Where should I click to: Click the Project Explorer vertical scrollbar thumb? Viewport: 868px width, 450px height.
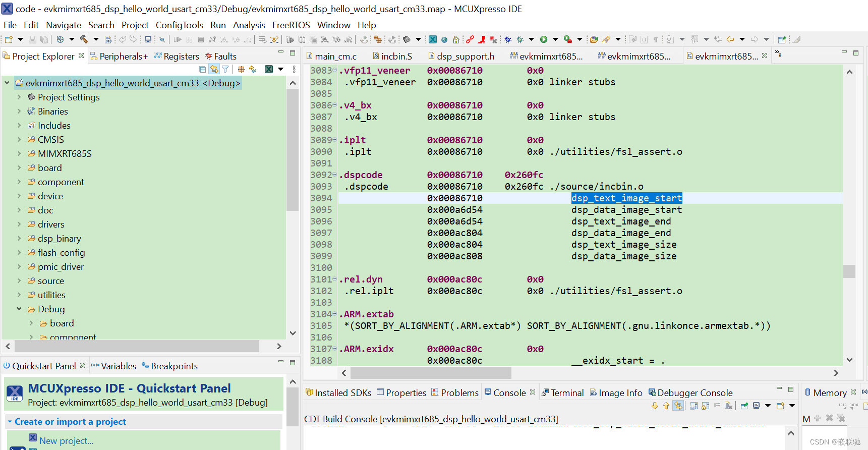pyautogui.click(x=292, y=150)
